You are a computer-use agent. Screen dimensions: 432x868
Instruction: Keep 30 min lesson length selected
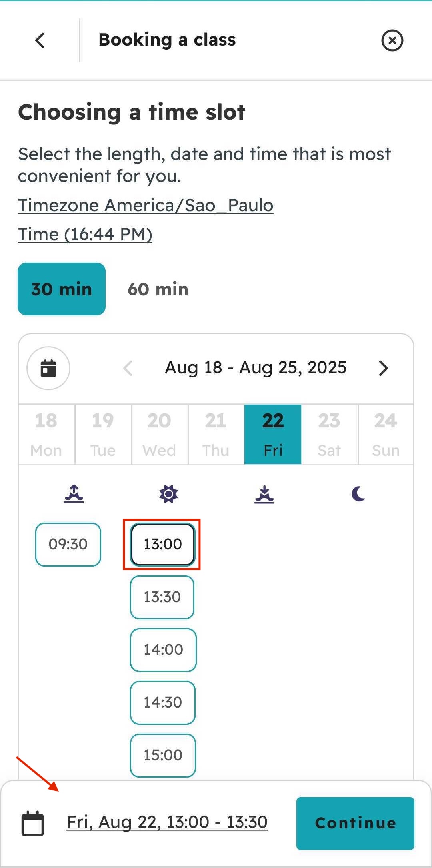click(61, 289)
